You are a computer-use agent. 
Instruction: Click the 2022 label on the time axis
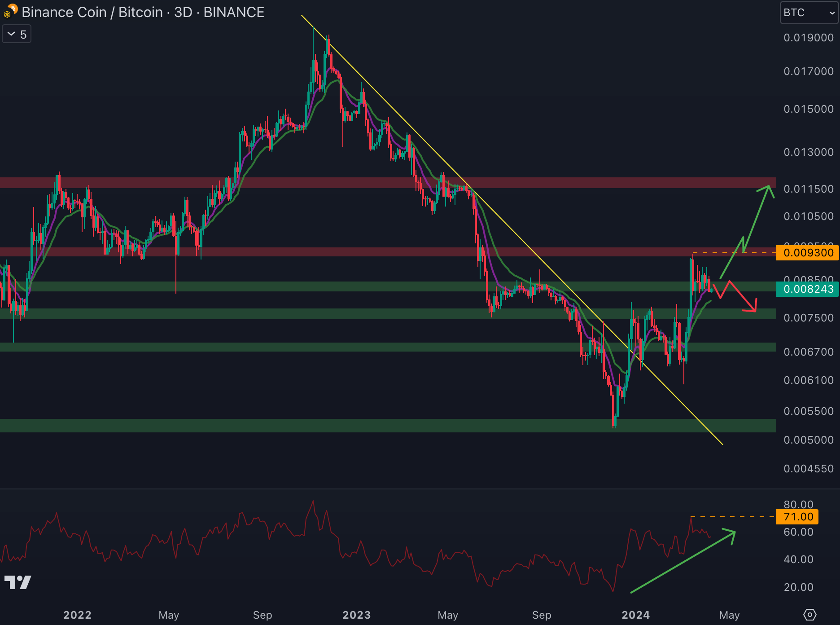coord(77,615)
